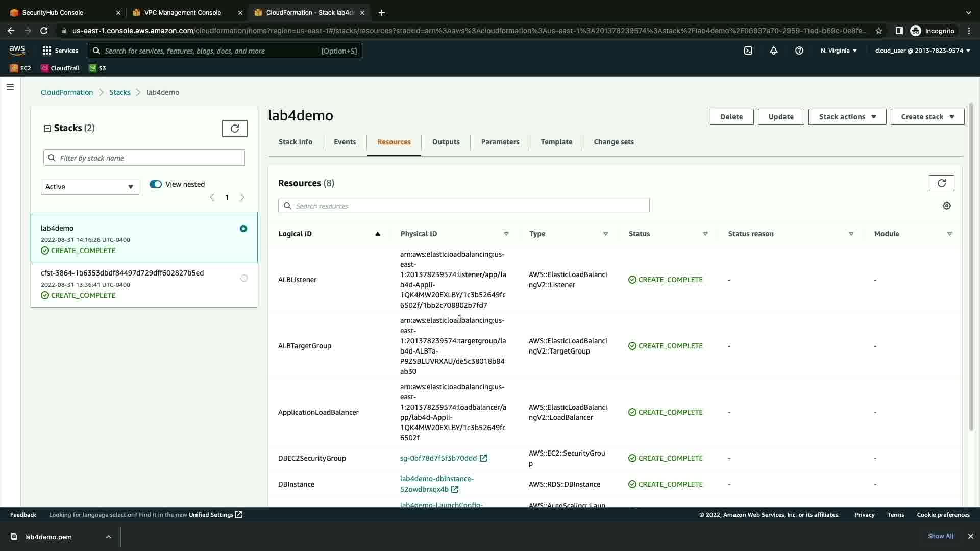
Task: Refresh the Resources list
Action: (941, 183)
